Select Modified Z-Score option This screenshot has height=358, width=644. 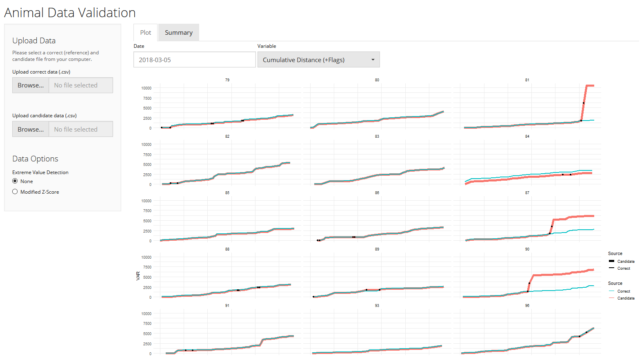pos(15,192)
